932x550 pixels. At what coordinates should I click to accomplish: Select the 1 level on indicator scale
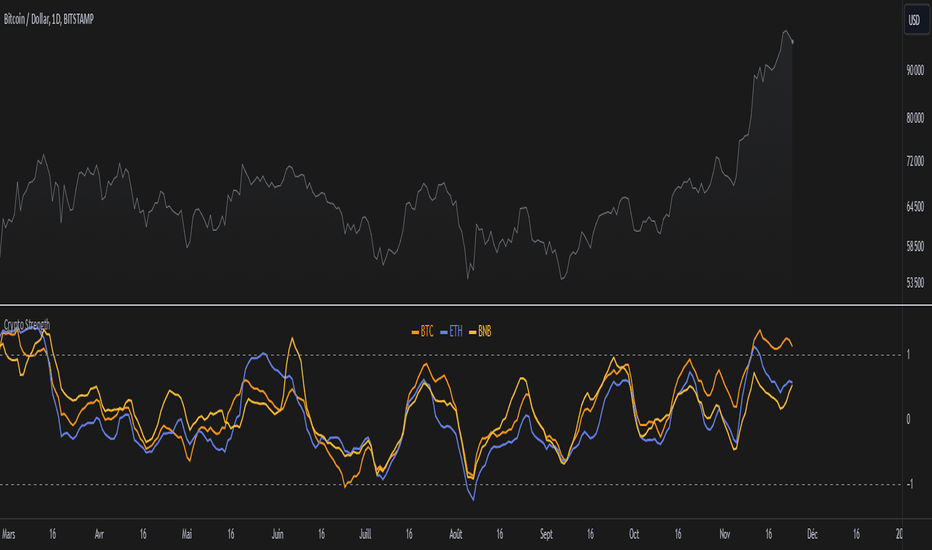coord(908,355)
